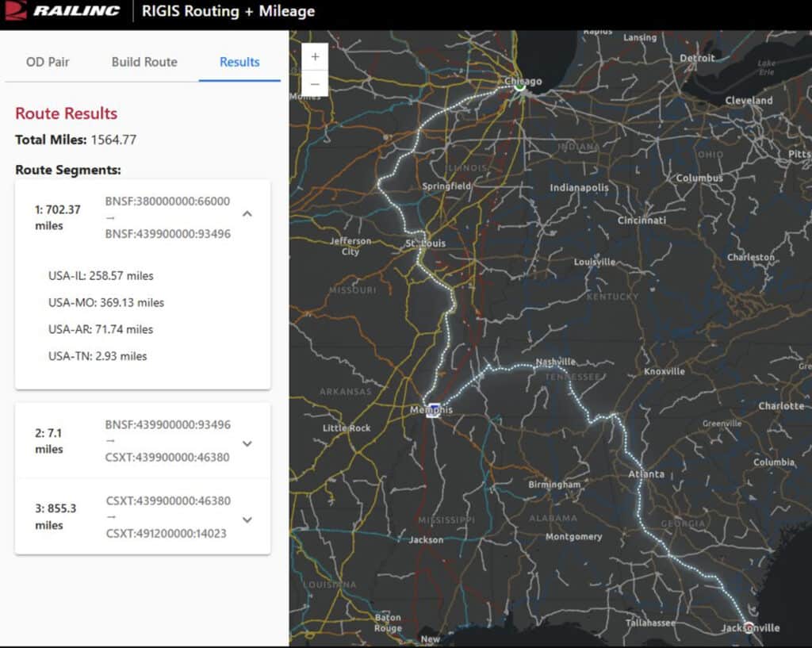Image resolution: width=812 pixels, height=648 pixels.
Task: Switch to the OD Pair tab
Action: coord(48,62)
